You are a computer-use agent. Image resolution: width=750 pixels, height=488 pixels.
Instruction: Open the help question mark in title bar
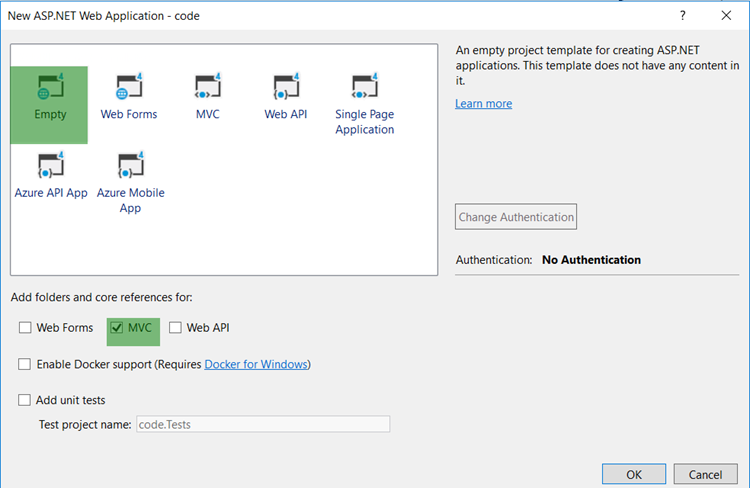tap(683, 16)
